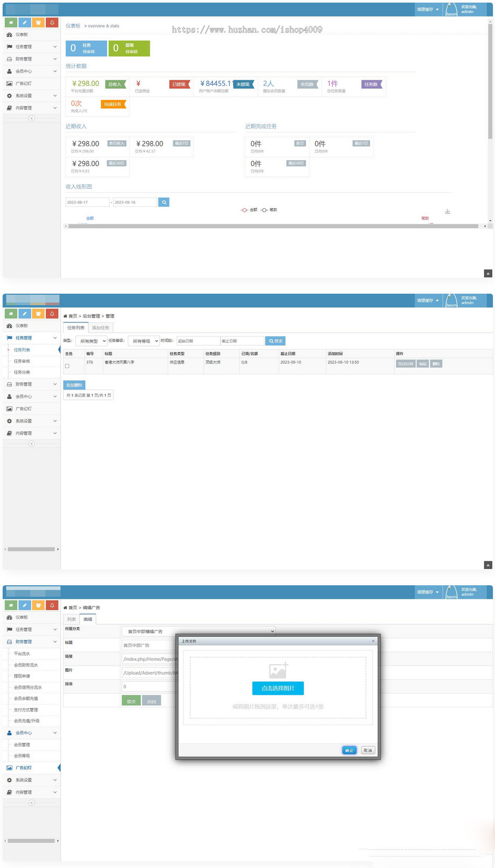The height and width of the screenshot is (868, 495).
Task: Click the 起始日期 date input
Action: point(198,341)
